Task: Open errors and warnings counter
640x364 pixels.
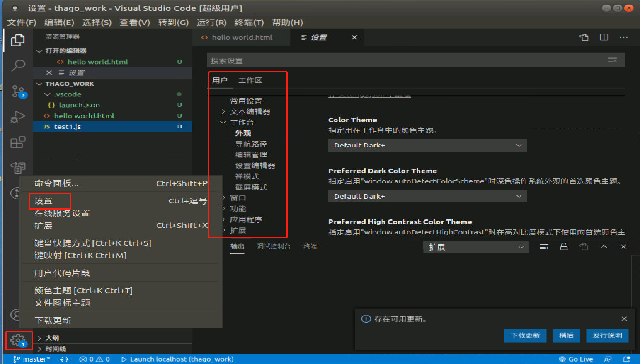Action: point(95,359)
